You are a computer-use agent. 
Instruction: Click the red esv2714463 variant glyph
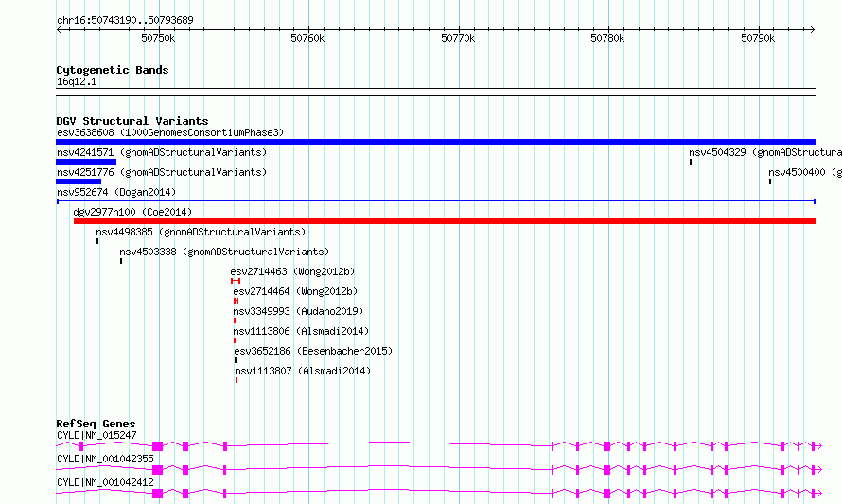(236, 281)
